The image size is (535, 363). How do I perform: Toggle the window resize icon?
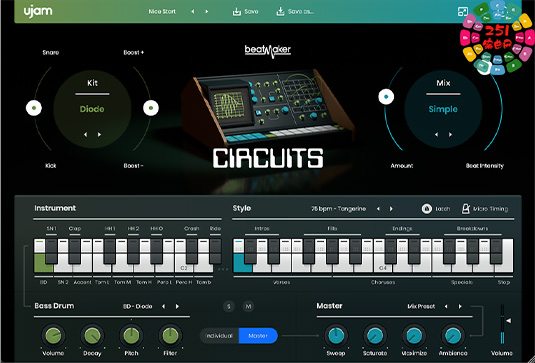coord(463,12)
